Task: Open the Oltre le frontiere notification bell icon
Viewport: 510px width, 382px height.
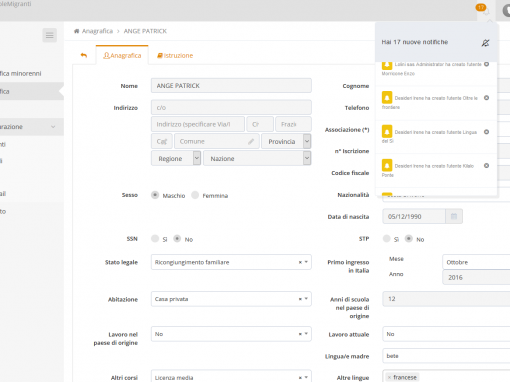Action: tap(387, 98)
